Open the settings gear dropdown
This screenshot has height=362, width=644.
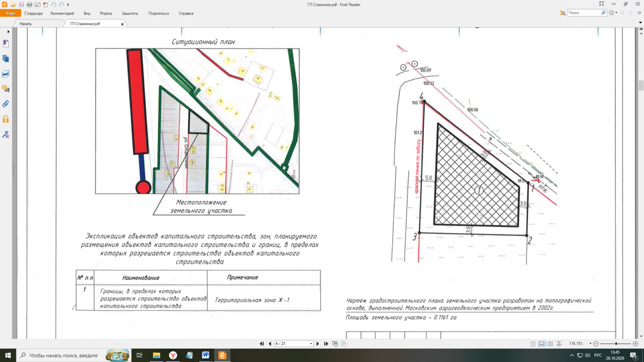click(x=613, y=13)
